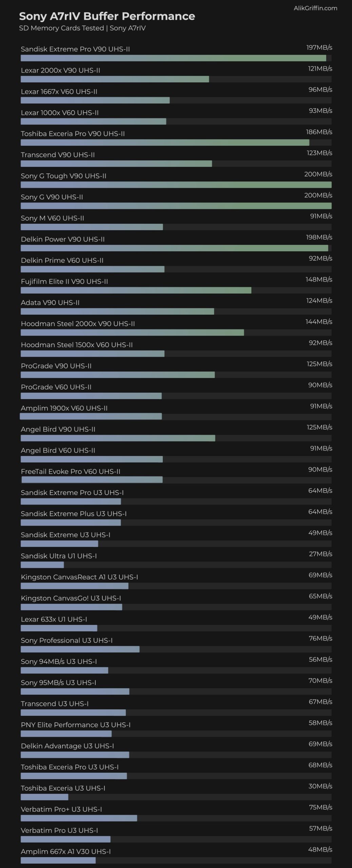Image resolution: width=352 pixels, height=868 pixels.
Task: Click the Delkin Power V90 UHS-II bar
Action: [174, 248]
